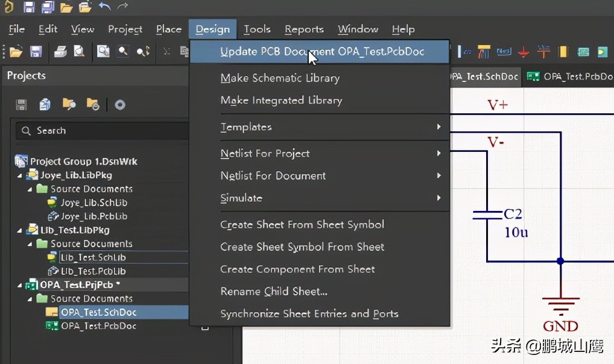Click the settings gear in Projects panel
This screenshot has height=364, width=614.
120,105
